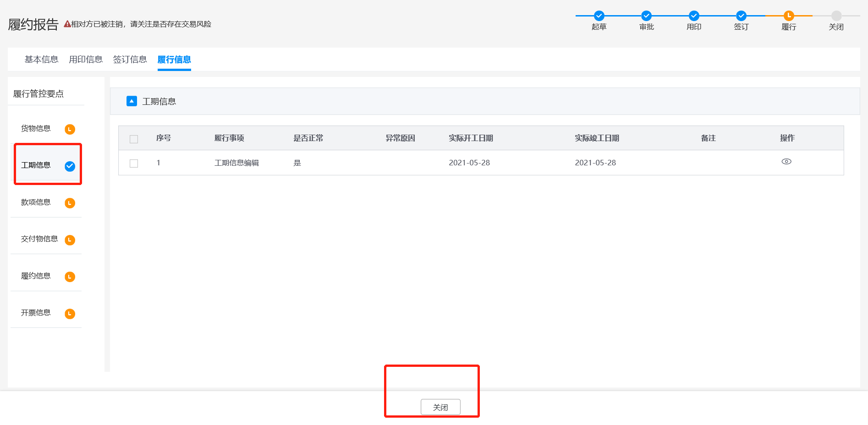This screenshot has height=425, width=868.
Task: Click the 起草 step checkmark icon
Action: [599, 16]
